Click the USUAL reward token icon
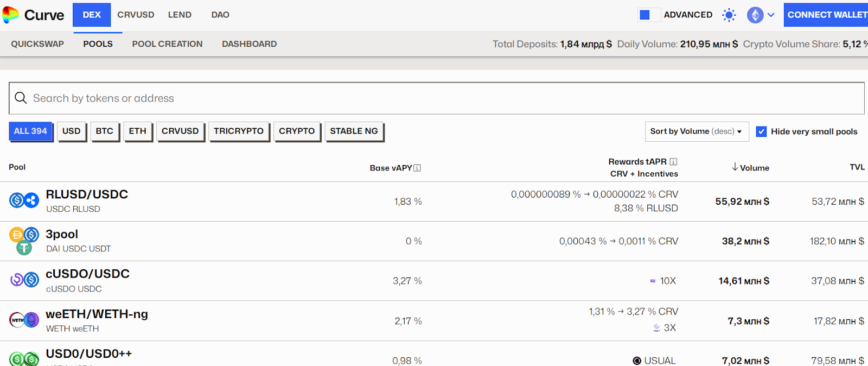Image resolution: width=868 pixels, height=366 pixels. coord(637,361)
